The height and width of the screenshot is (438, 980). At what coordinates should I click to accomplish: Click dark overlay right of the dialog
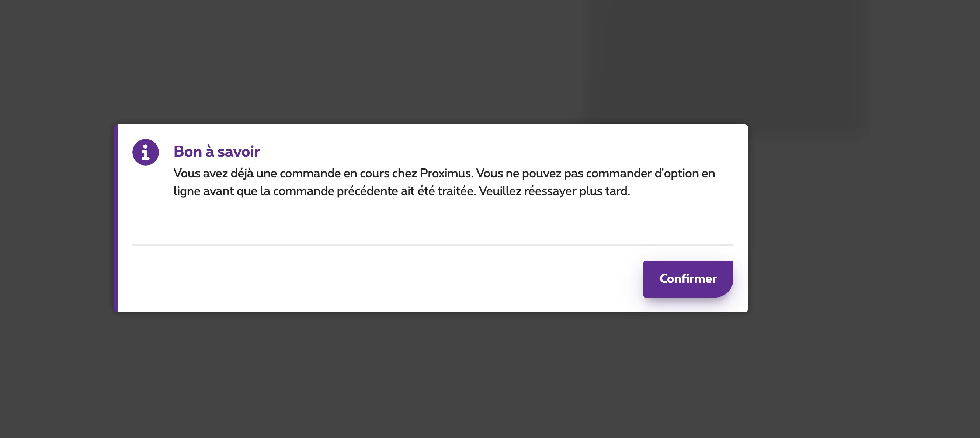863,218
